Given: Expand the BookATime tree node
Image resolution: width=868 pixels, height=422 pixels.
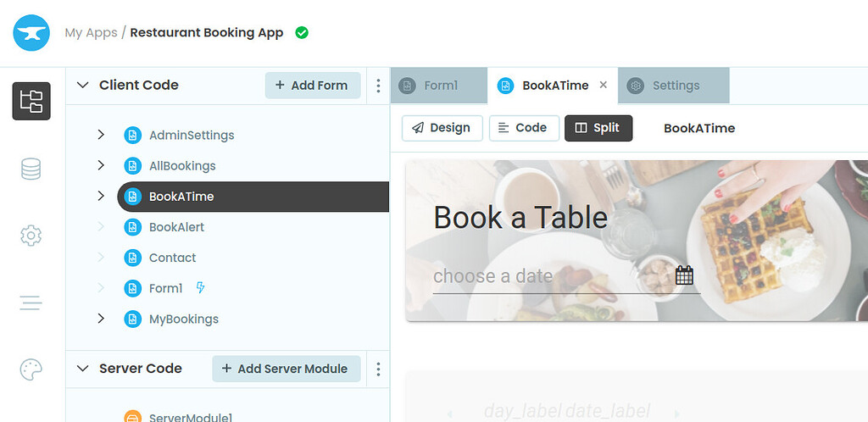Looking at the screenshot, I should point(101,196).
